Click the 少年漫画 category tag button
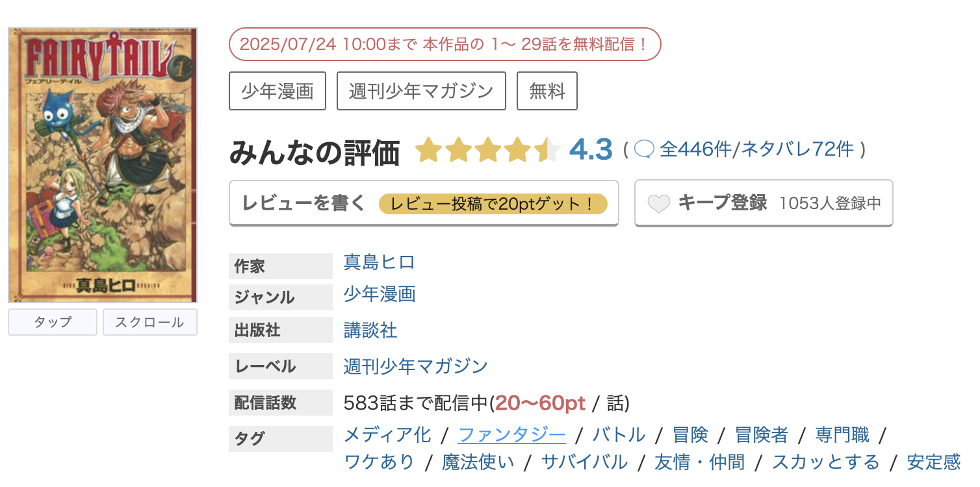Screen dimensions: 980x487 tap(277, 91)
